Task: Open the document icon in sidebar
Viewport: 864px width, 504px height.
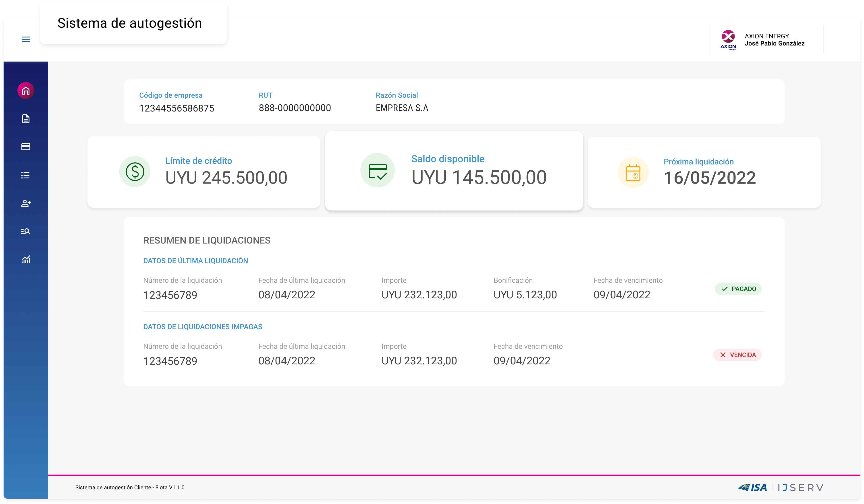Action: [26, 119]
